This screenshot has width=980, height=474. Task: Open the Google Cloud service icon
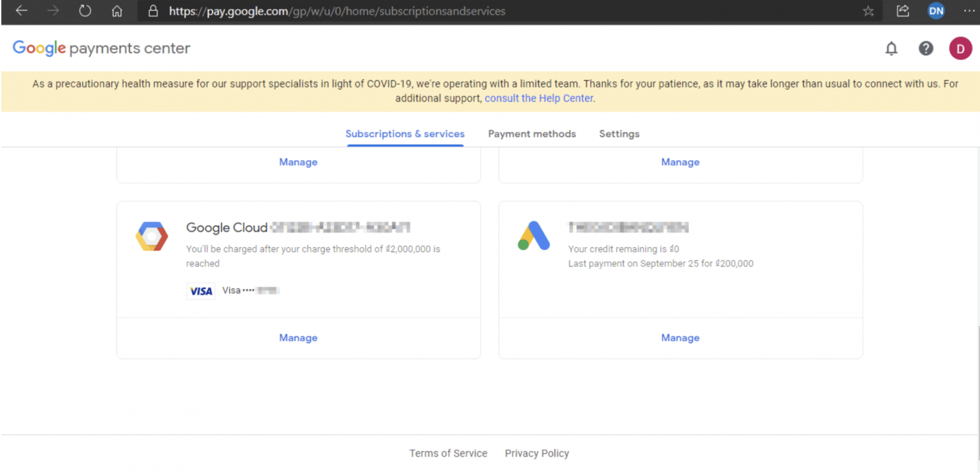151,236
